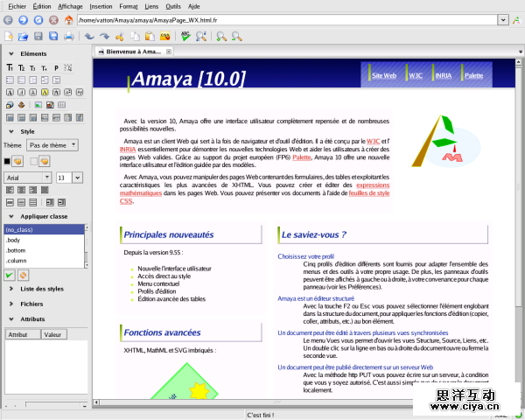
Task: Follow the INRIA link in the header
Action: coord(444,76)
